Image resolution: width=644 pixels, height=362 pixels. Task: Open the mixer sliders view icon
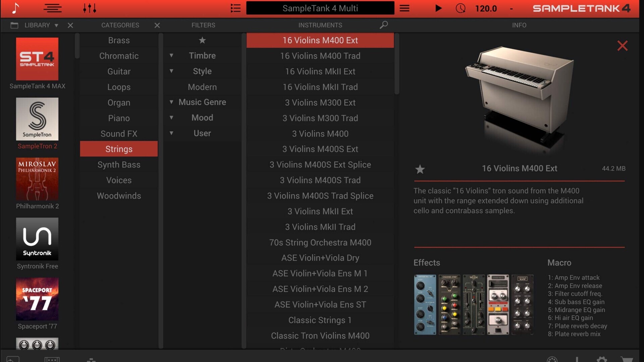90,8
